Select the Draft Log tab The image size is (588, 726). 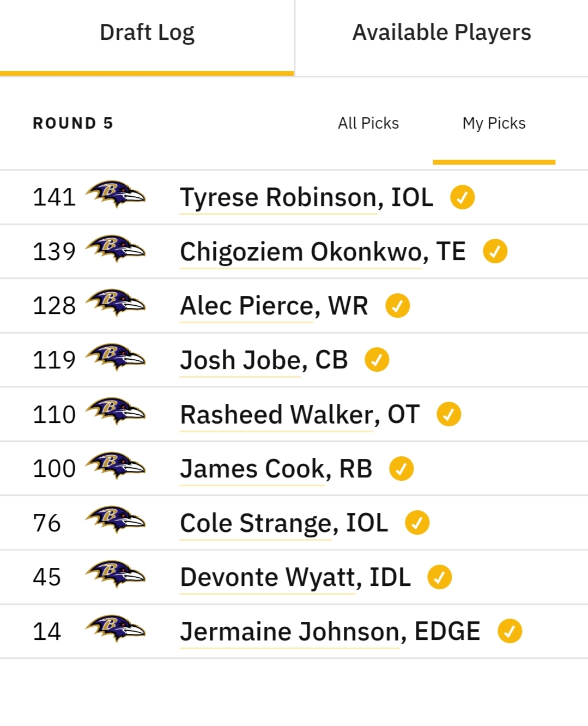(147, 33)
